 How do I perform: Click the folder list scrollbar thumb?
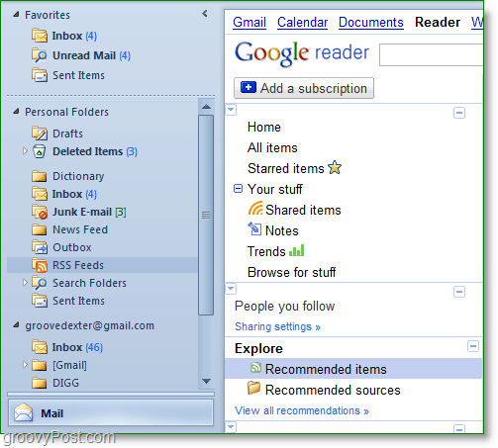click(x=206, y=215)
